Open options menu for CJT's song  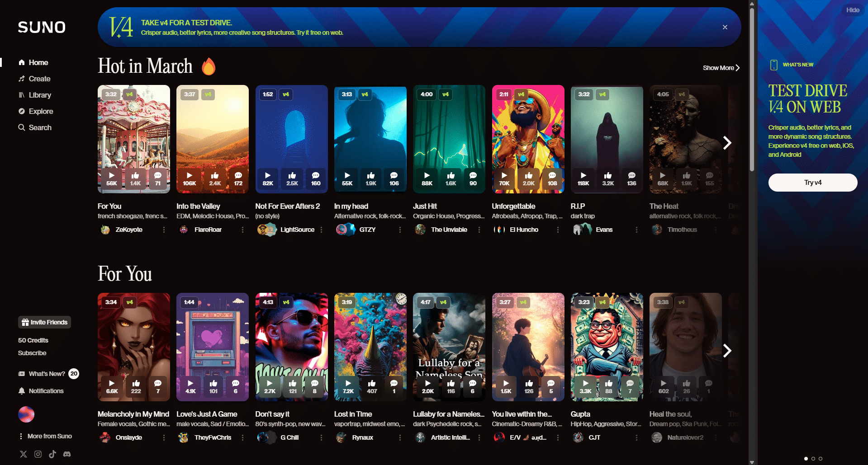[636, 437]
